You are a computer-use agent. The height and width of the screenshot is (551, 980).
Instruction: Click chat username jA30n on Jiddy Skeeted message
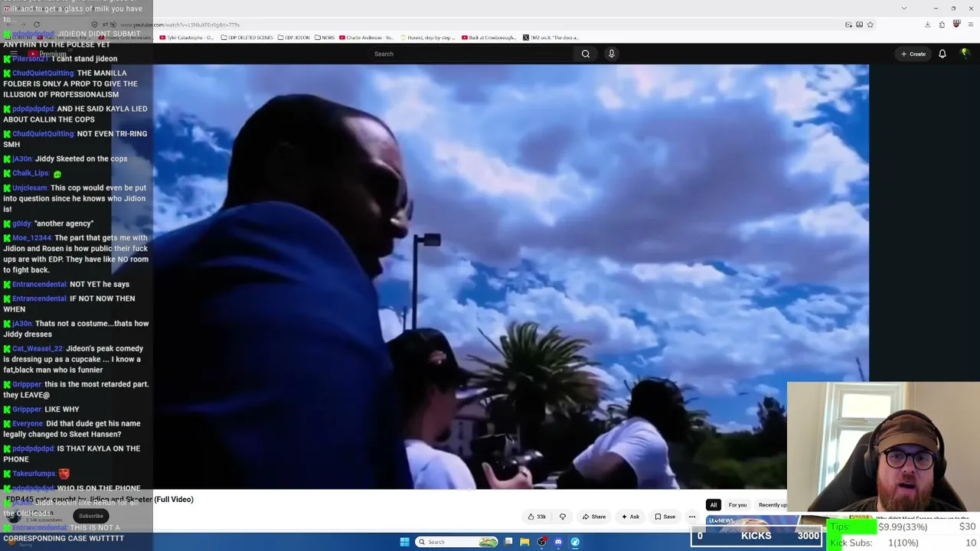[22, 159]
